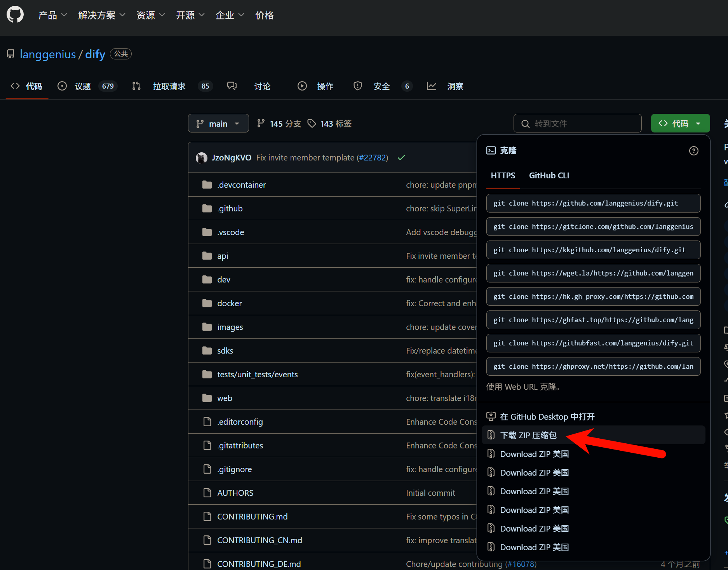Select the github.com clone URL field

tap(593, 203)
